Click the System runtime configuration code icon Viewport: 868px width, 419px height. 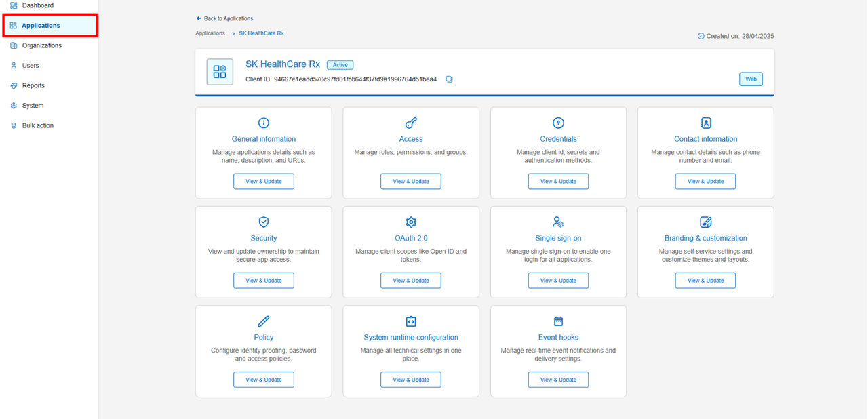pos(411,321)
